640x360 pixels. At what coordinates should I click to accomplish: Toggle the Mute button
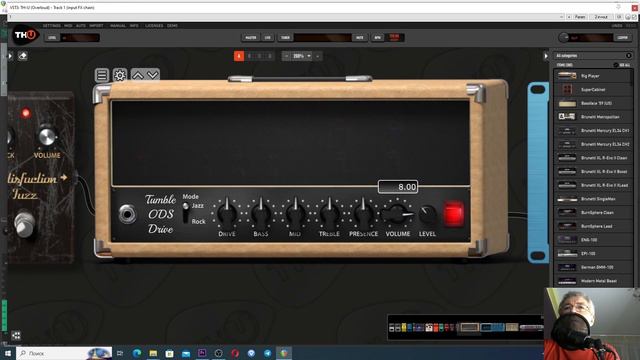360,38
